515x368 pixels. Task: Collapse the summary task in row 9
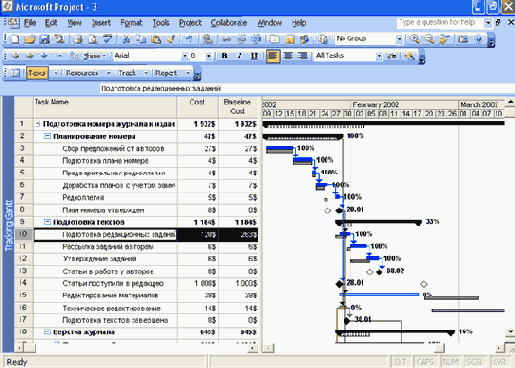click(x=47, y=222)
